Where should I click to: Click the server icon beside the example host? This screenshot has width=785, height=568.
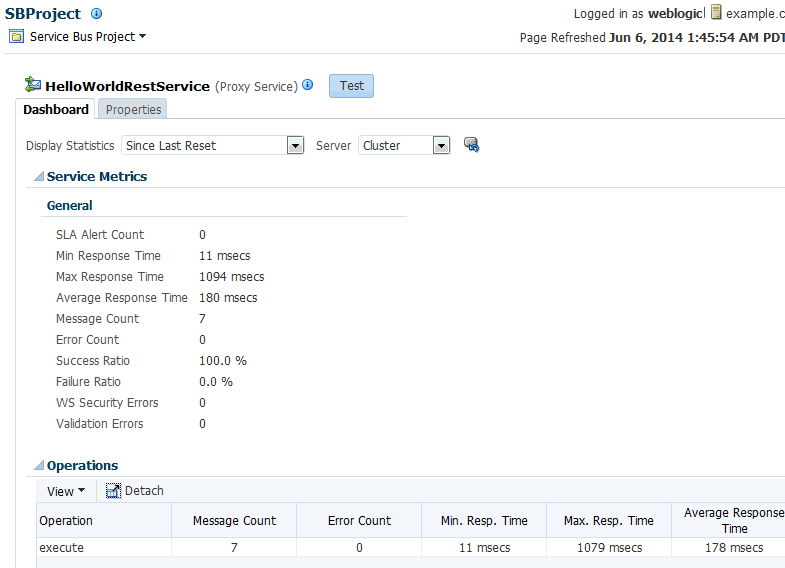(716, 12)
